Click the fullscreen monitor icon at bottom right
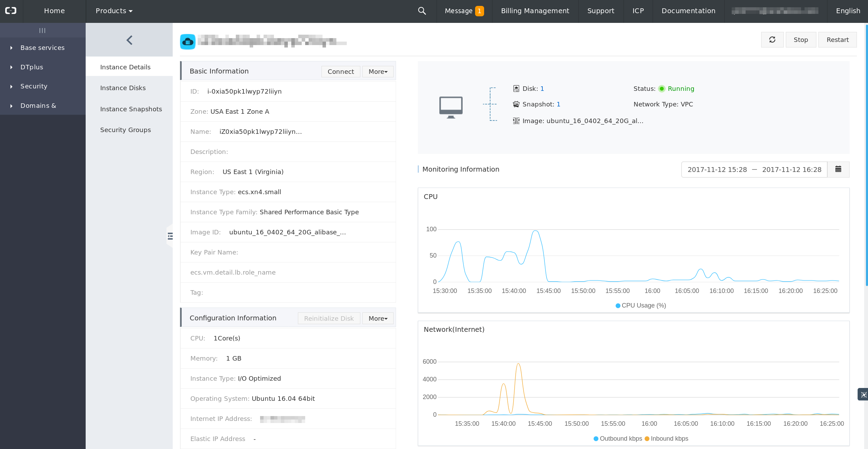 click(863, 394)
